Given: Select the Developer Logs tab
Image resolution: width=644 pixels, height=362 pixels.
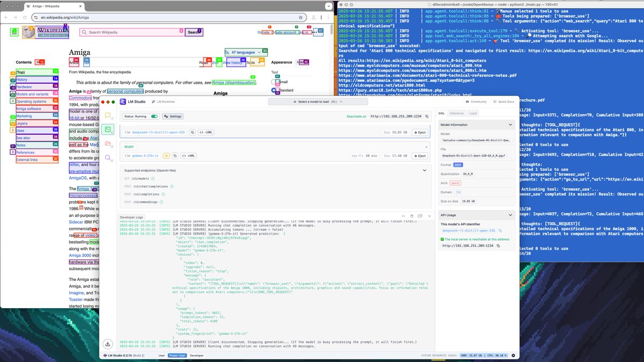Looking at the screenshot, I should (131, 217).
